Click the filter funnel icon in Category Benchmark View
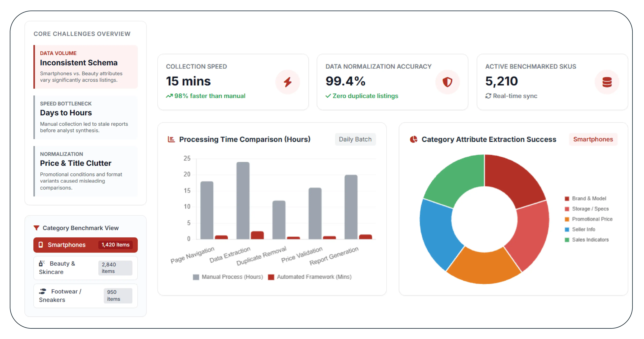Viewport: 644px width, 339px height. coord(36,228)
